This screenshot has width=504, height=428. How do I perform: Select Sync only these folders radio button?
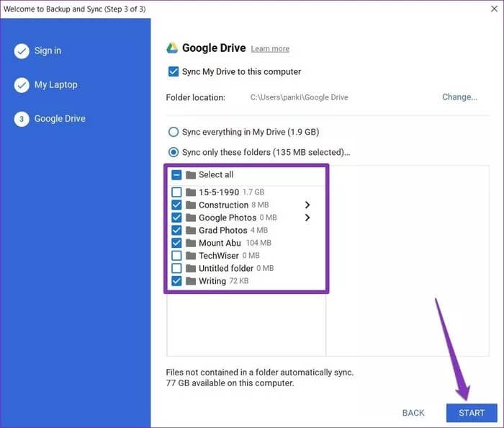(174, 152)
